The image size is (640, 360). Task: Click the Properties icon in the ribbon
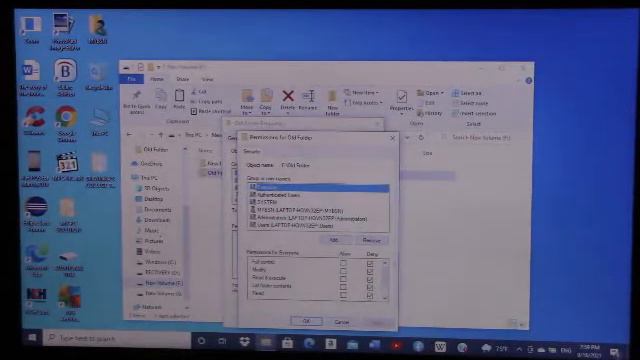coord(402,97)
